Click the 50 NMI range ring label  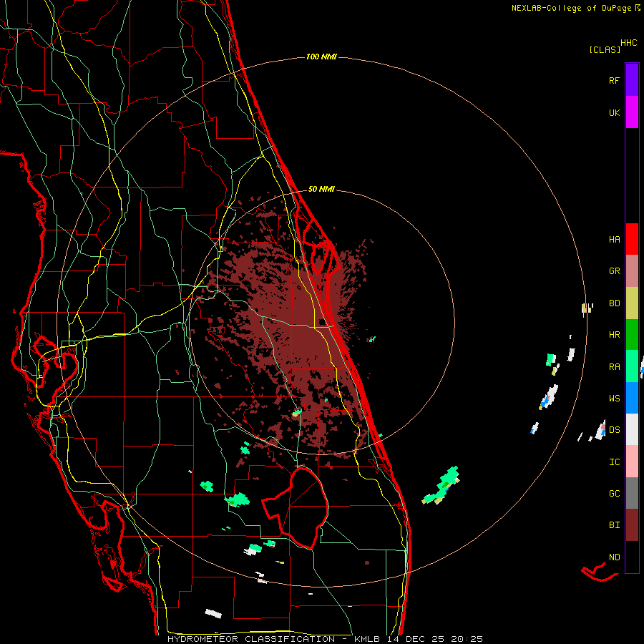321,190
